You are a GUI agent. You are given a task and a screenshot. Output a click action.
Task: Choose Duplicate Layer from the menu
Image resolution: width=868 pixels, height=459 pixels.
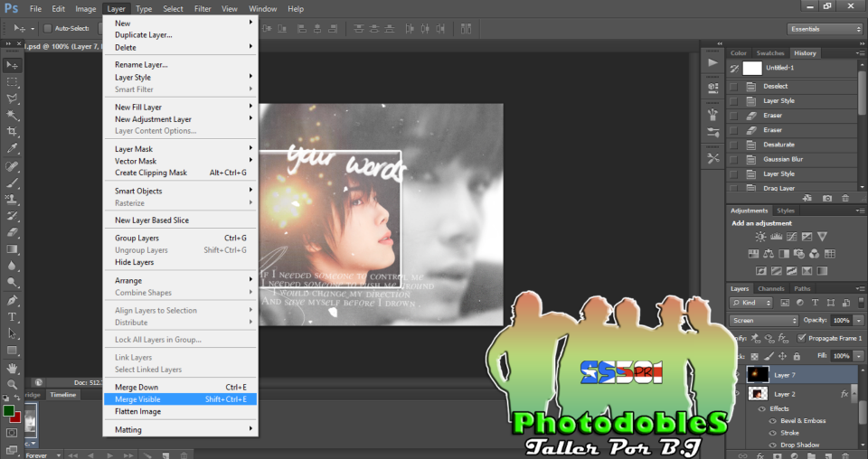pos(181,35)
